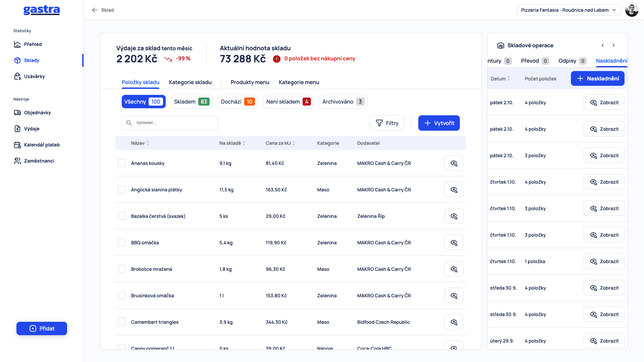Open the Filtry button
644x362 pixels.
click(387, 123)
